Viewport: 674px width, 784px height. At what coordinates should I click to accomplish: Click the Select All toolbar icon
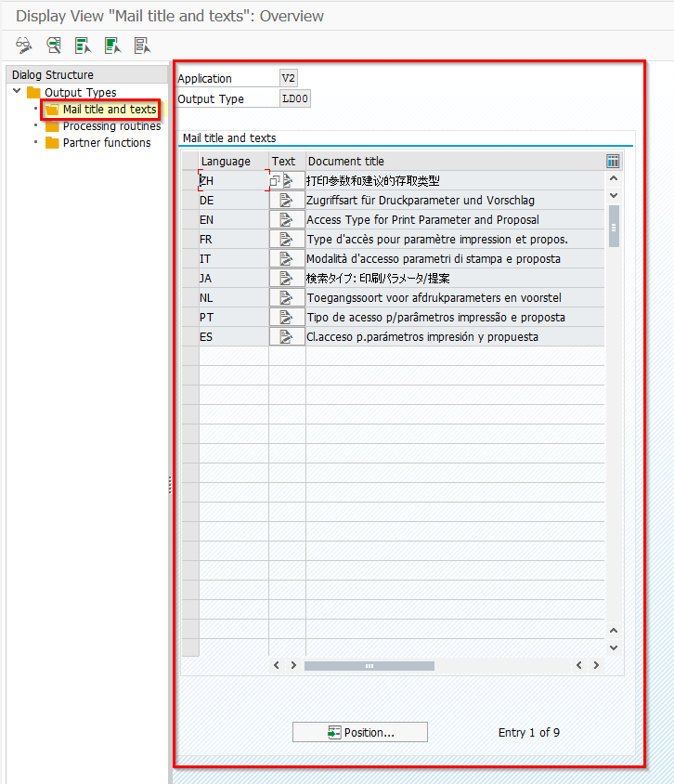pos(83,46)
